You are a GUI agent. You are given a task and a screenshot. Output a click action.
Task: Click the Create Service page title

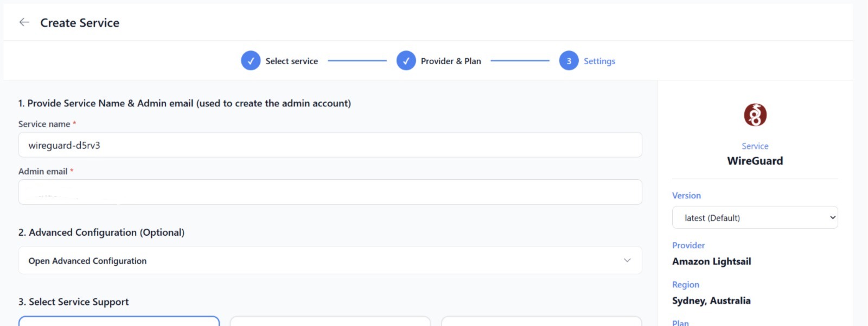tap(80, 23)
